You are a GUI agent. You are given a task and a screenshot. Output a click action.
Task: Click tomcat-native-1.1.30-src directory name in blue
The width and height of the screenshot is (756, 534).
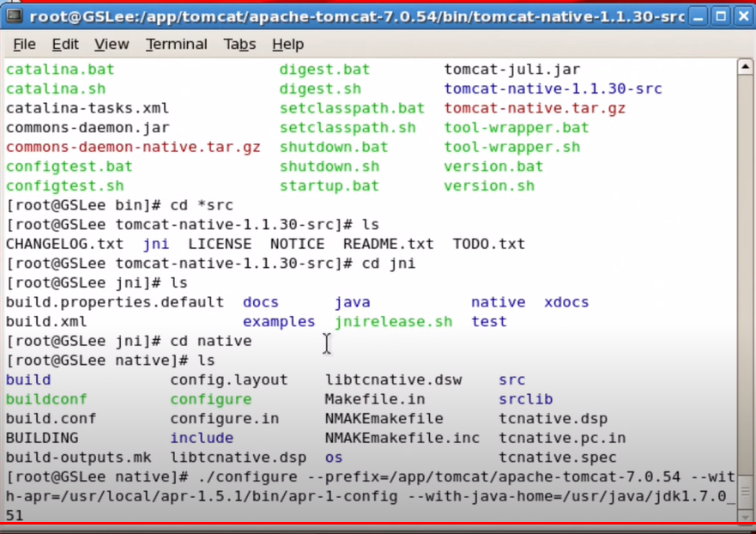[553, 88]
